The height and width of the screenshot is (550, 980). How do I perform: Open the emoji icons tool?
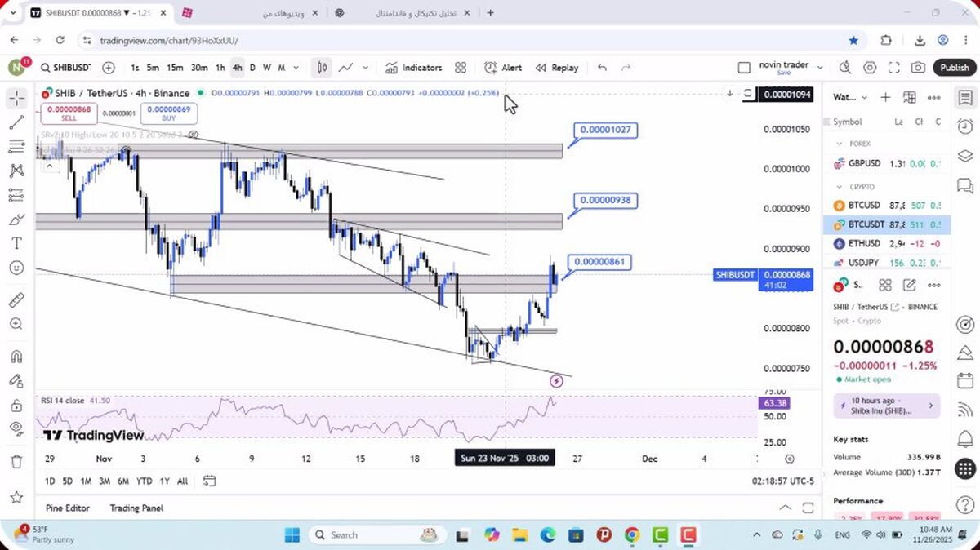[x=16, y=268]
